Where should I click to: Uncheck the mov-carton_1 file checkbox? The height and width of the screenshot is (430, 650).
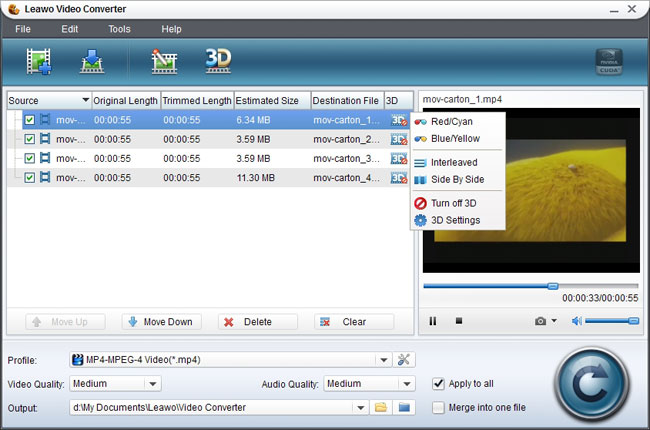point(29,120)
